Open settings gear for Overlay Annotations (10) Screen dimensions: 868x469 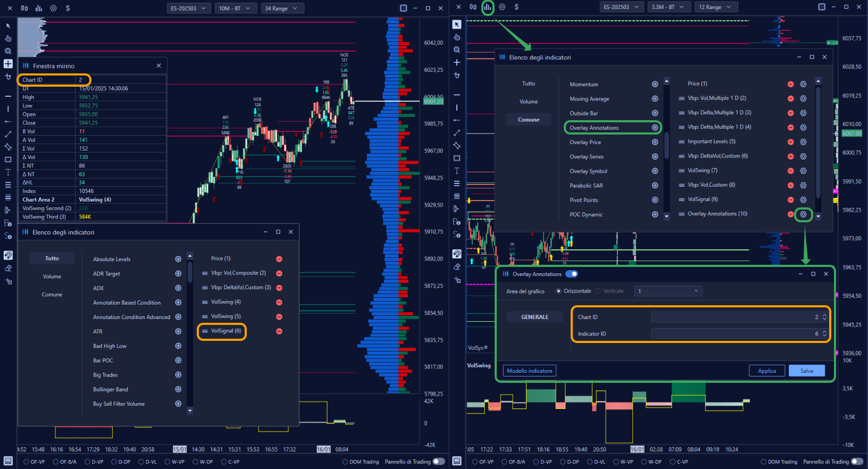click(803, 214)
